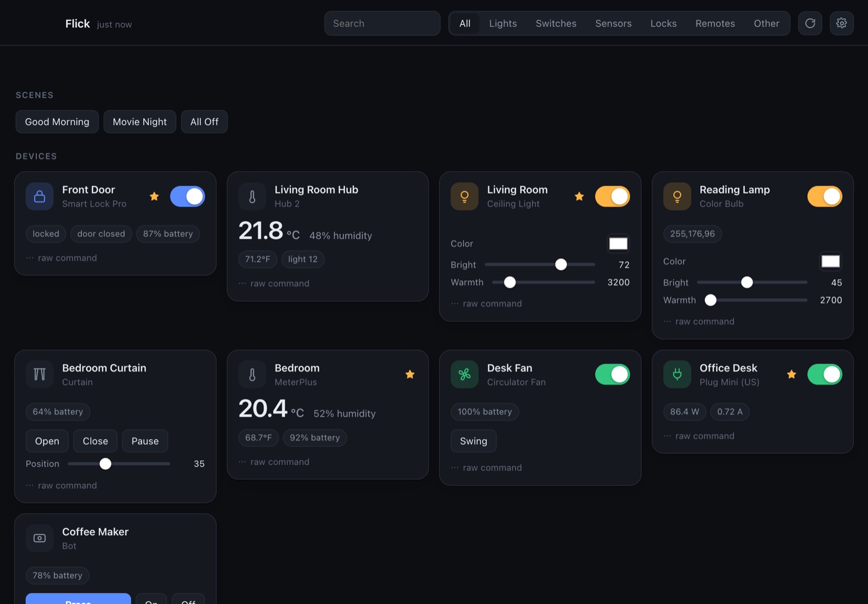The width and height of the screenshot is (868, 604).
Task: Select the Lights filter tab
Action: tap(503, 23)
